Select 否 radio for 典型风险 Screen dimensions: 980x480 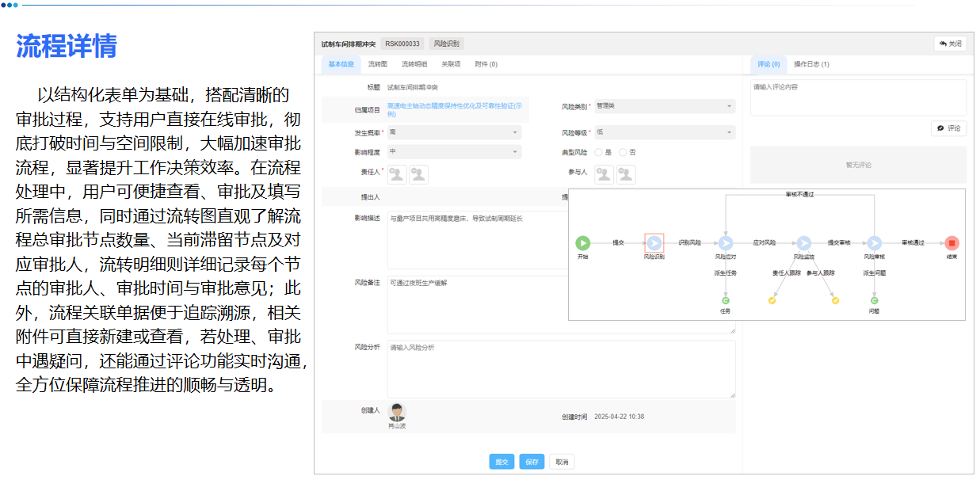(622, 153)
